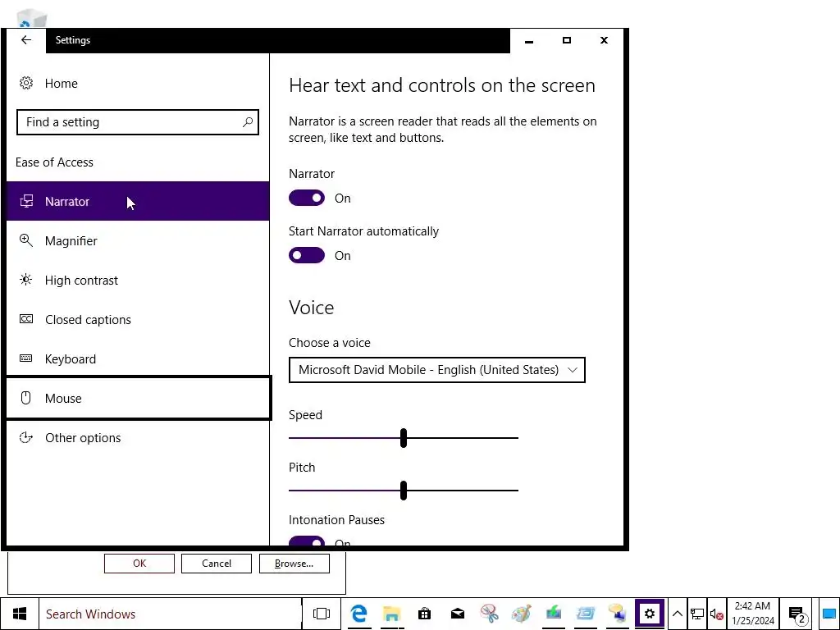Open the Windows Start menu
Viewport: 840px width, 630px height.
[20, 614]
